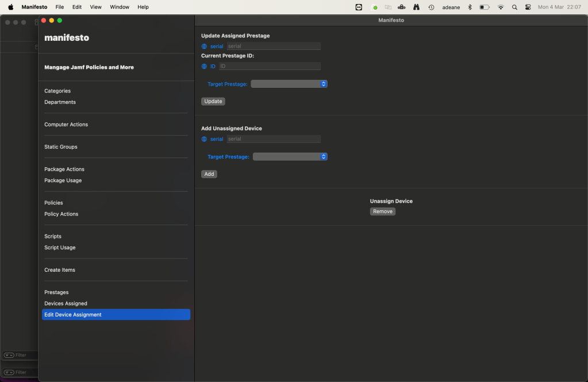Click the binoculars icon in menu bar
The image size is (588, 382).
tap(416, 7)
